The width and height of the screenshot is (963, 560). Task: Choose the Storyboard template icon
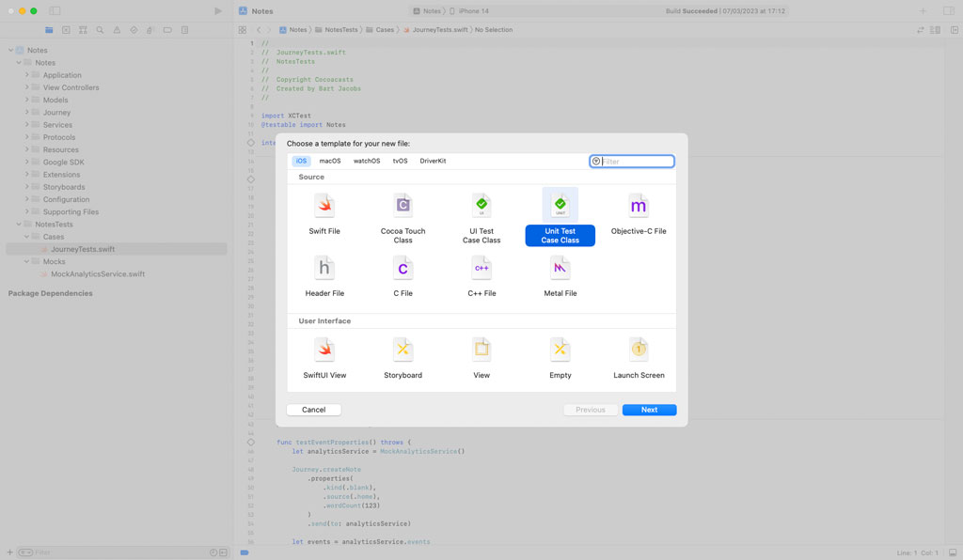[x=403, y=350]
